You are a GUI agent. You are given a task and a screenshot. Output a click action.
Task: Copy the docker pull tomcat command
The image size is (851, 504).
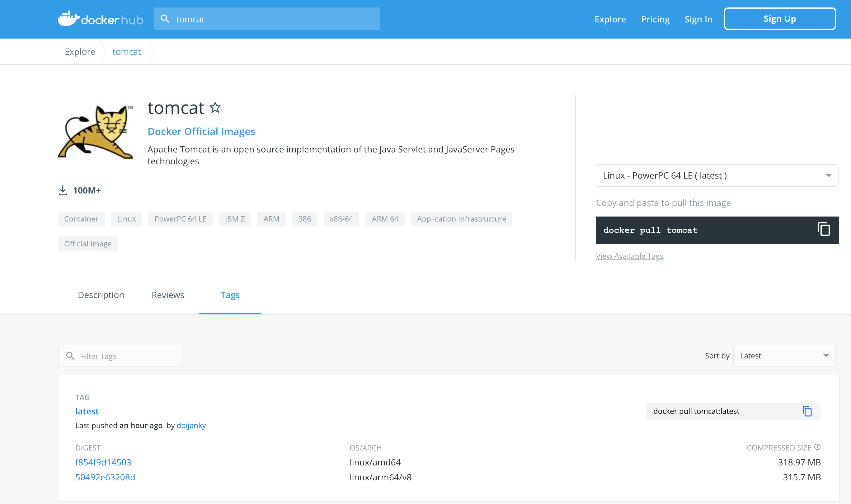(824, 229)
